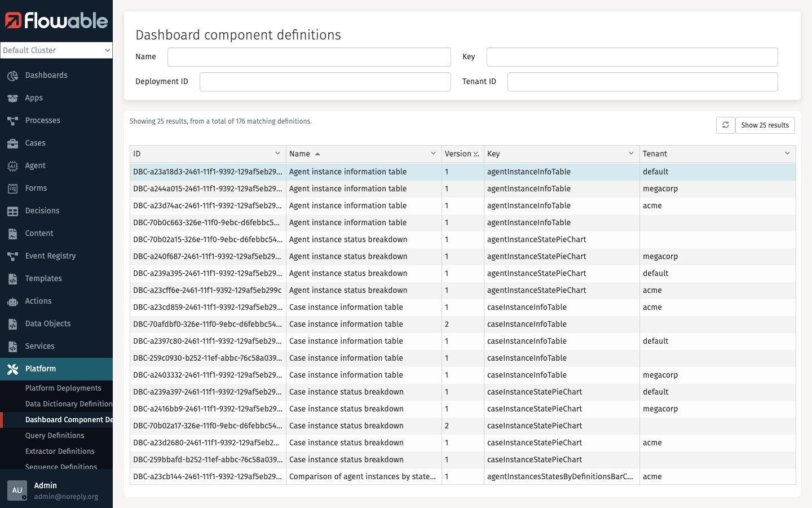The height and width of the screenshot is (508, 812).
Task: Click inside the Deployment ID filter field
Action: (x=325, y=81)
